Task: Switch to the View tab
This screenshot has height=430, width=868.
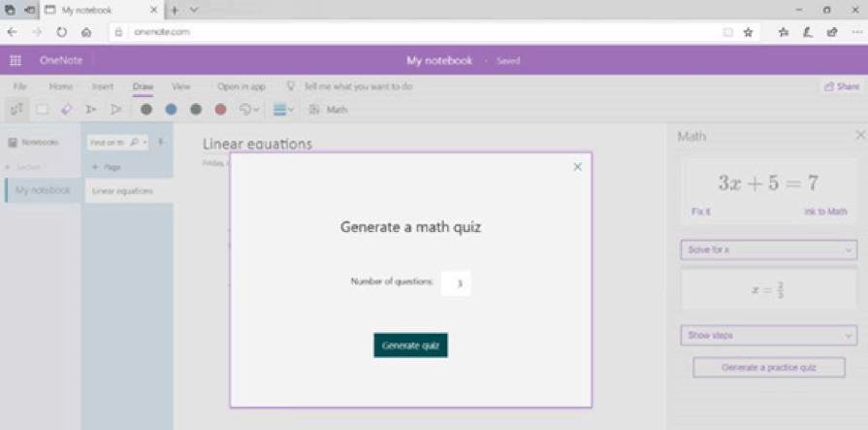Action: tap(180, 86)
